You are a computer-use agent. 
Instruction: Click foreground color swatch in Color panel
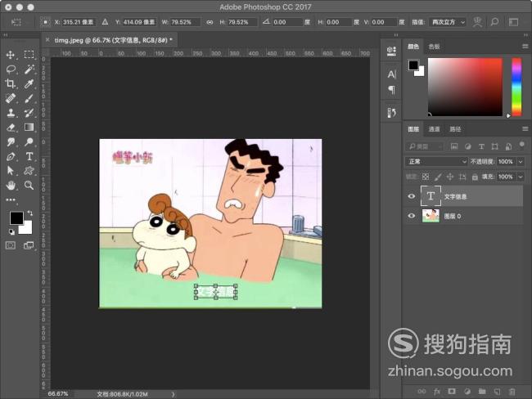coord(413,65)
